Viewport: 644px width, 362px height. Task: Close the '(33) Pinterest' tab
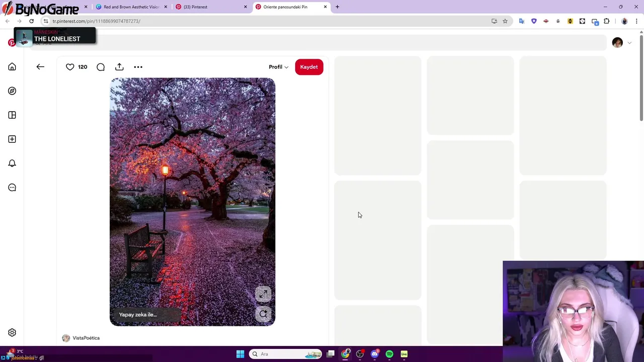(x=246, y=7)
